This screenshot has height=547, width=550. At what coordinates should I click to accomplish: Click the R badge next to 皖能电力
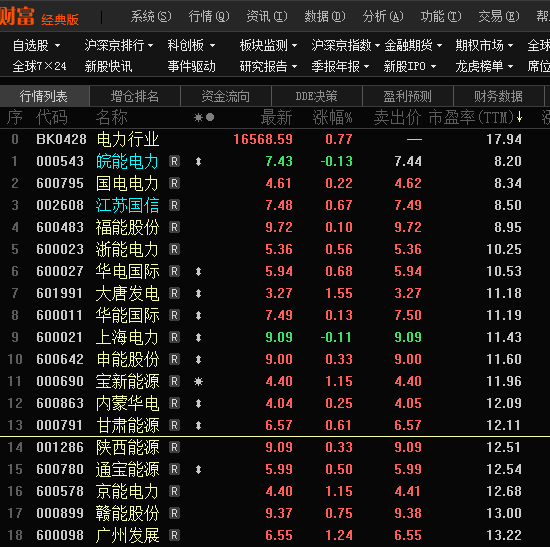coord(174,161)
